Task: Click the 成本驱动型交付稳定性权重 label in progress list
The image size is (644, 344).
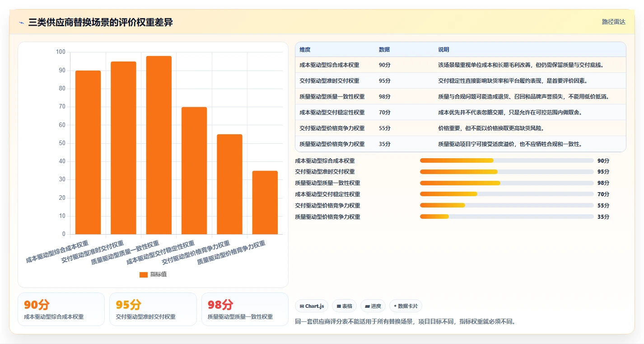Action: point(327,194)
